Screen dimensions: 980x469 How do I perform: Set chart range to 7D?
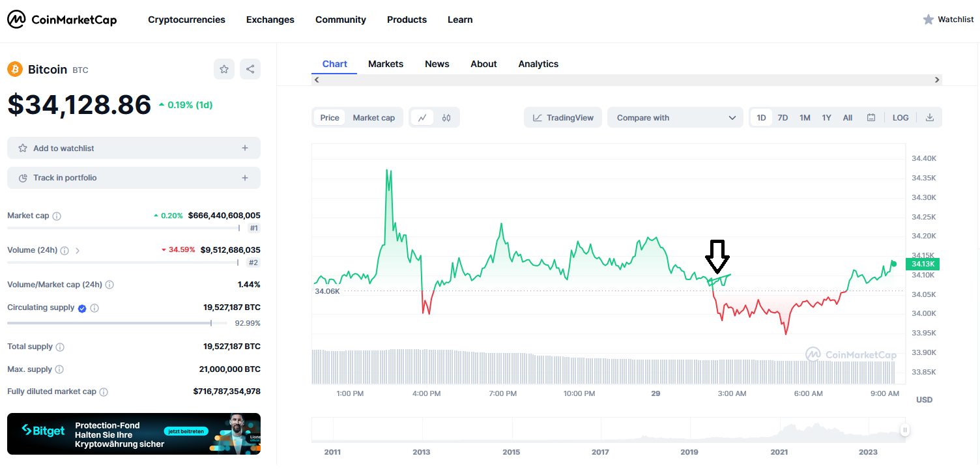point(783,118)
